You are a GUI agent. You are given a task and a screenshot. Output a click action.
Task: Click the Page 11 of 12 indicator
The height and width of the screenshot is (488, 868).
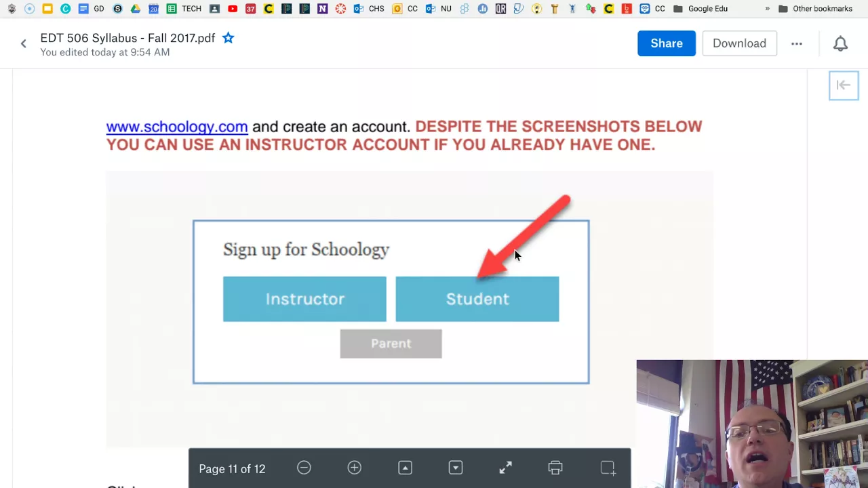tap(232, 469)
